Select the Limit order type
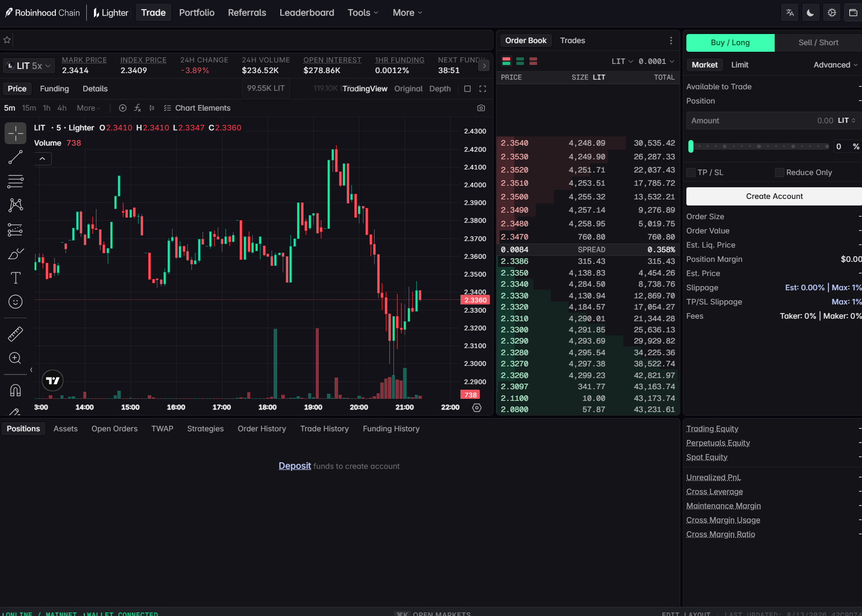The height and width of the screenshot is (616, 862). 740,65
